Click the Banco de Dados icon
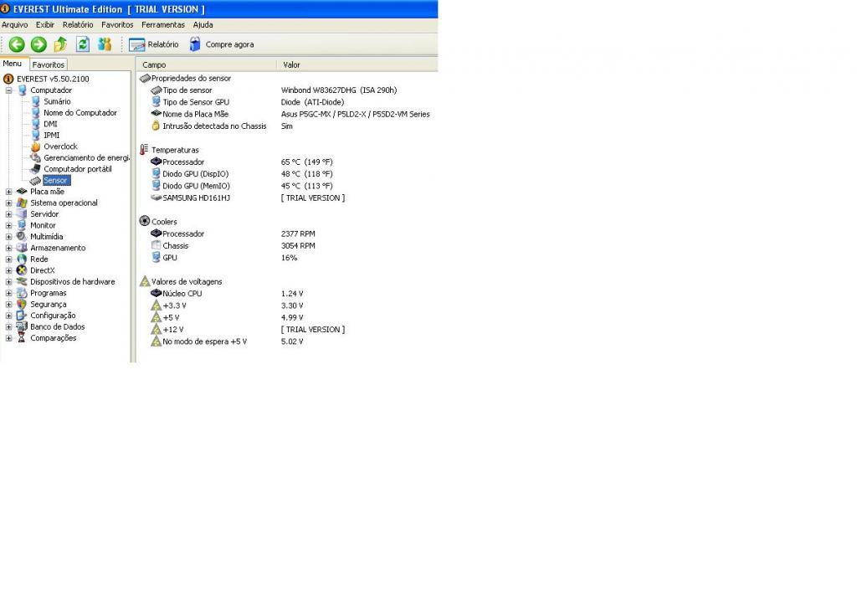 22,327
